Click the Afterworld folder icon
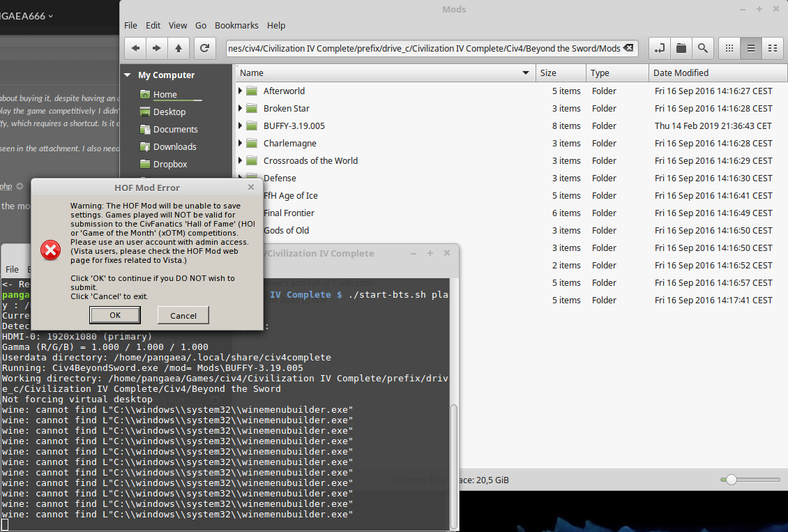 (252, 91)
